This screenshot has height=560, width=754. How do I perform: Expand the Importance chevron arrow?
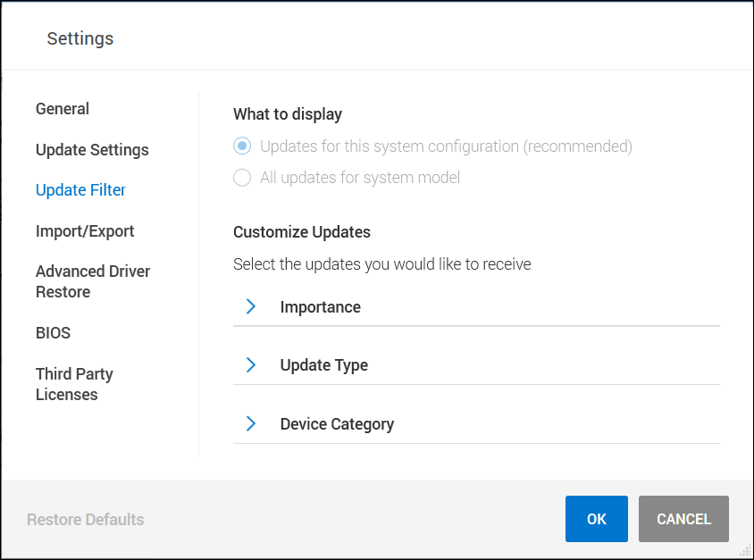click(250, 305)
